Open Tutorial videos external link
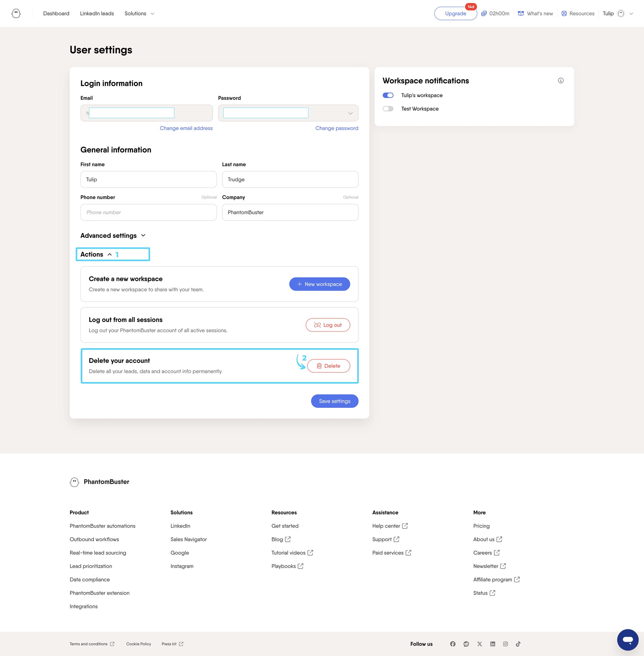Screen dimensions: 644x656 coord(292,553)
